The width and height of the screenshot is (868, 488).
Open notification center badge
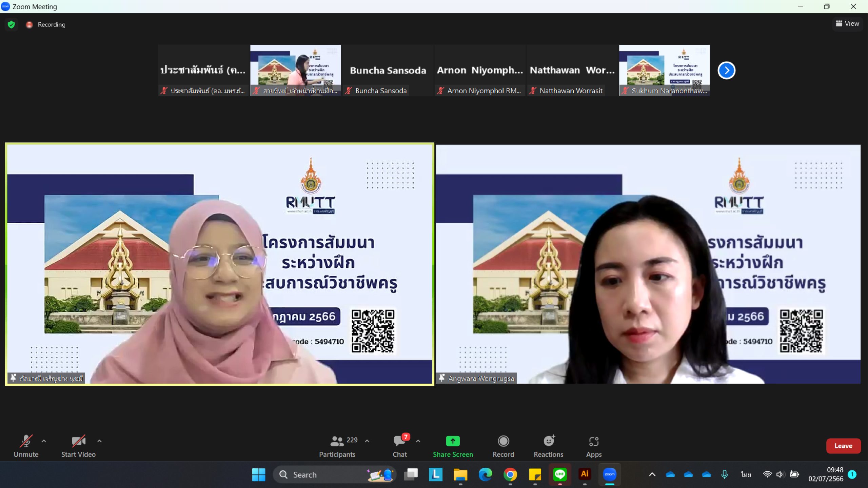coord(852,474)
